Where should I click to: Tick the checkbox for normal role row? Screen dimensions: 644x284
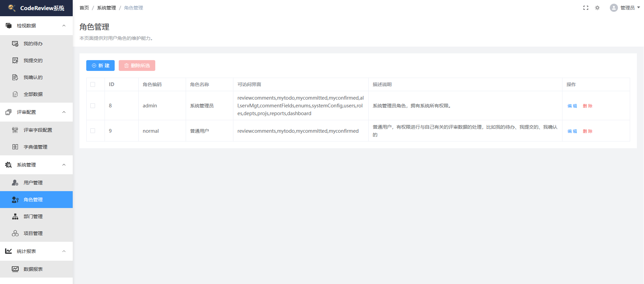(93, 131)
